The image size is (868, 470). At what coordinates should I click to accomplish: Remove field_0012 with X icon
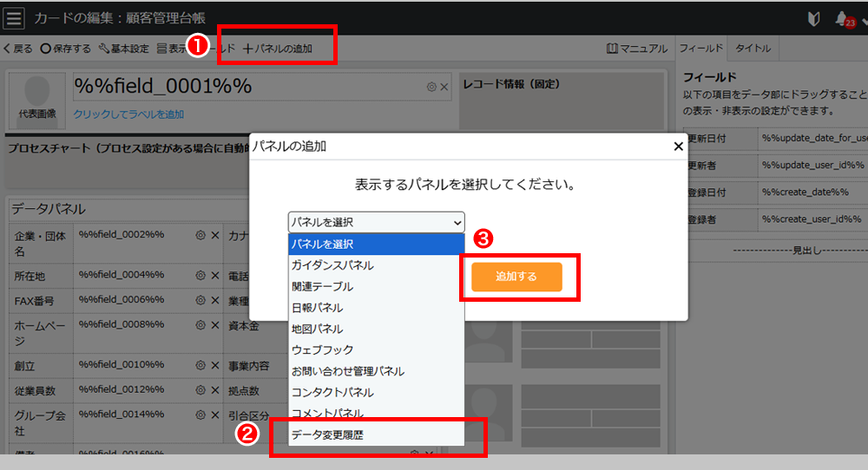click(215, 390)
